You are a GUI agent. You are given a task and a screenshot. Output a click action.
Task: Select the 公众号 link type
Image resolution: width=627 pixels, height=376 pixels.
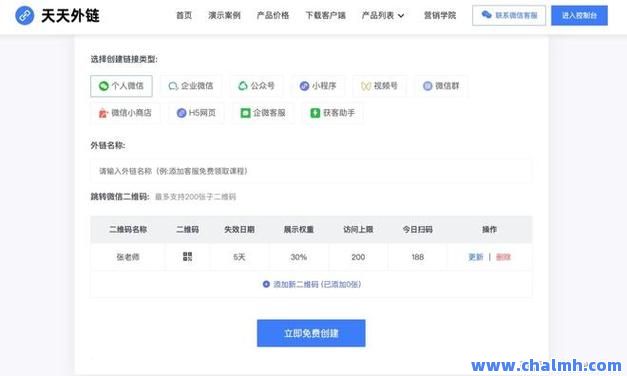[256, 86]
